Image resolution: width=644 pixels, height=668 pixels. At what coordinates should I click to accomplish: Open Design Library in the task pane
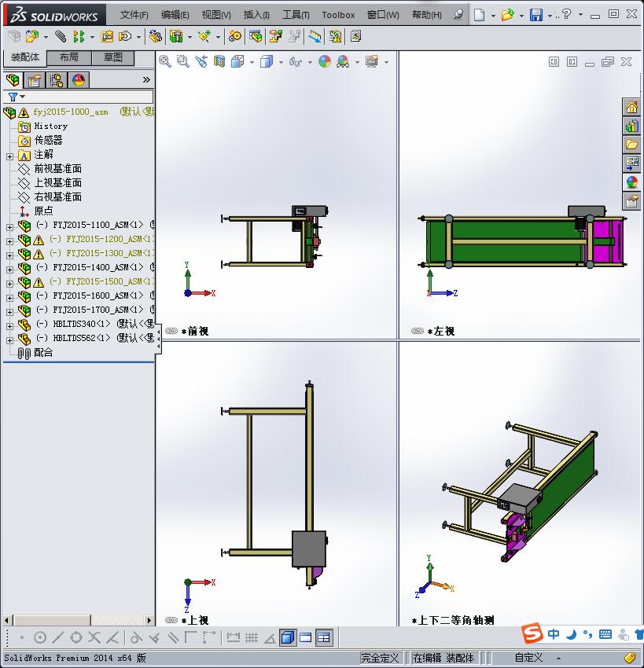click(x=631, y=126)
